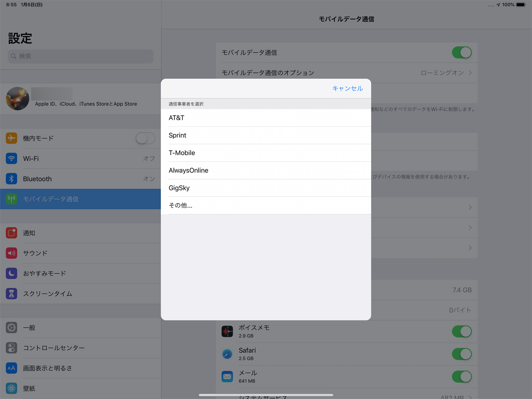Toggle the Airplane mode switch

145,138
